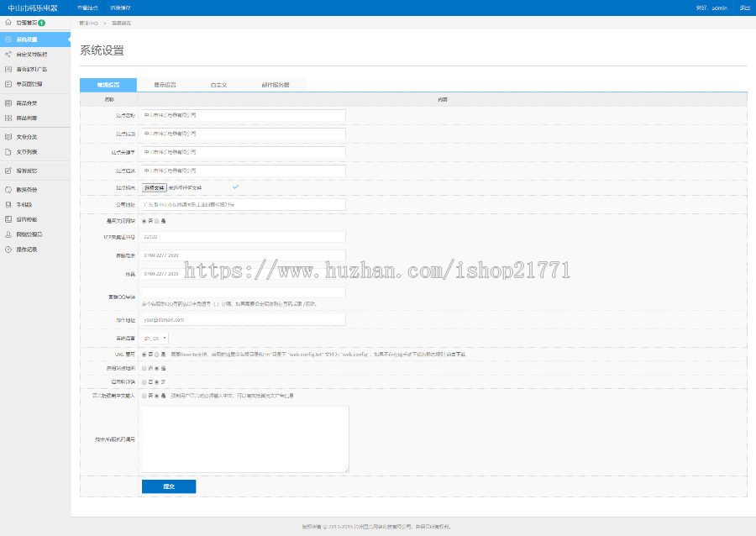Image resolution: width=756 pixels, height=536 pixels.
Task: Open the refresh-circle icon for 数据备份
Action: pos(8,190)
